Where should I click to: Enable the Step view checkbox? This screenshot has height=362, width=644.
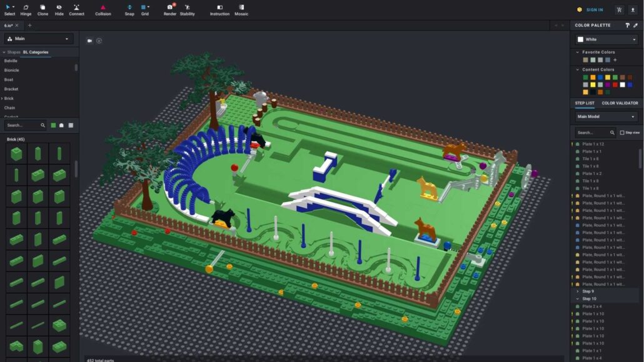click(622, 133)
